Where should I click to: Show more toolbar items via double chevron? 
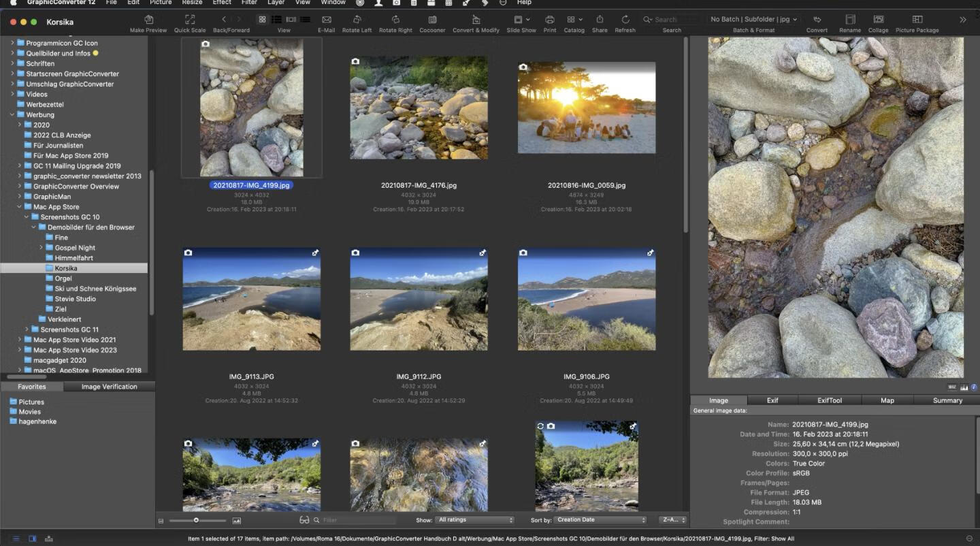tap(963, 20)
